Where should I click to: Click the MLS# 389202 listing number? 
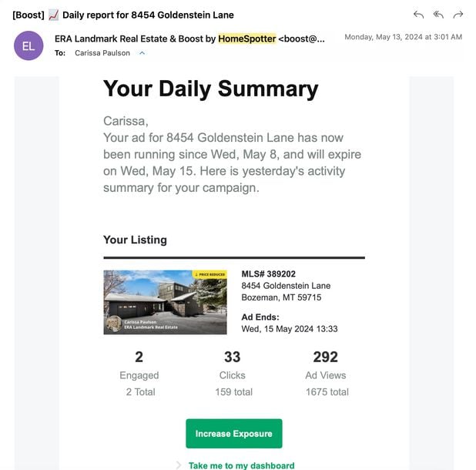click(x=268, y=274)
